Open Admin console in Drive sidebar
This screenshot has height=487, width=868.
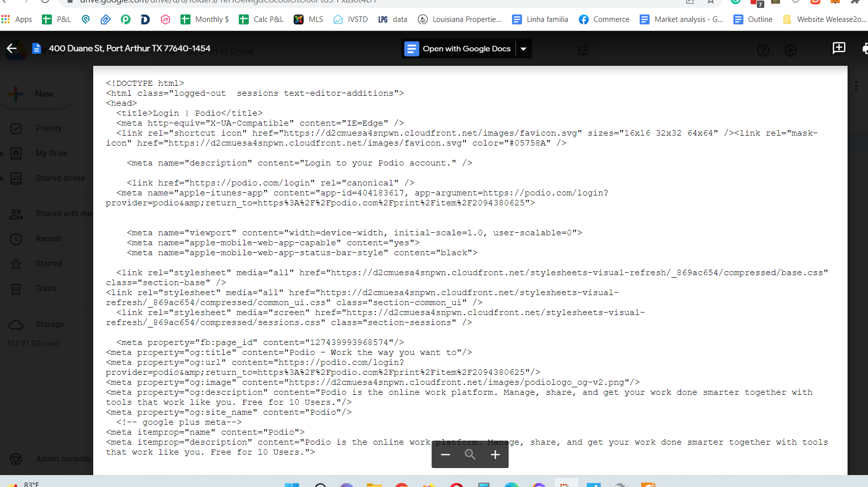tap(62, 459)
